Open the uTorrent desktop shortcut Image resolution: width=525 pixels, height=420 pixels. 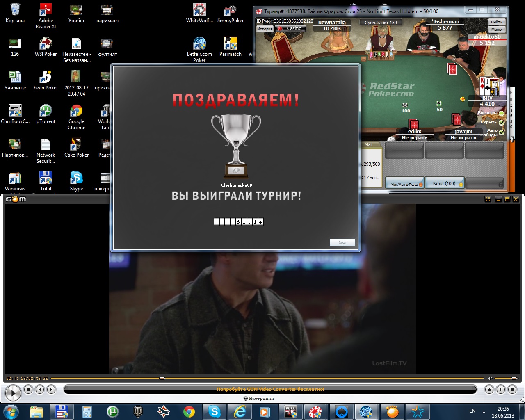point(46,111)
